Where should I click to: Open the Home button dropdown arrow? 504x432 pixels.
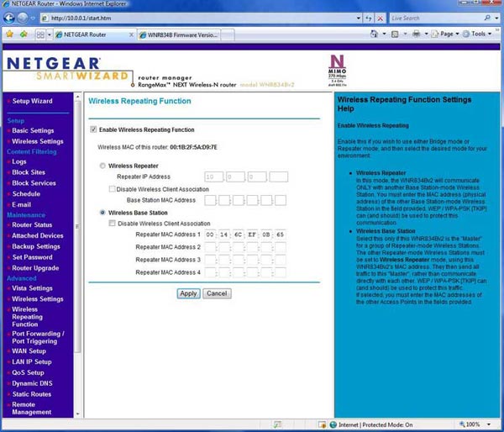[x=384, y=34]
